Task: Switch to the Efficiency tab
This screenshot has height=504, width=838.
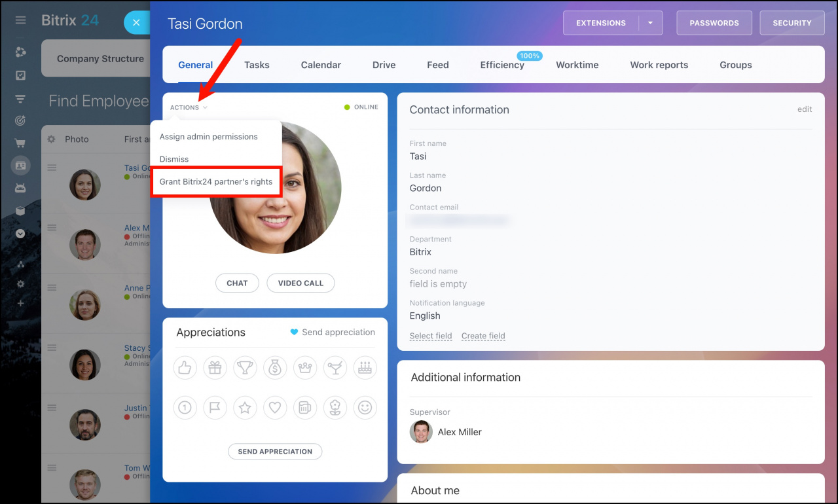Action: (502, 65)
